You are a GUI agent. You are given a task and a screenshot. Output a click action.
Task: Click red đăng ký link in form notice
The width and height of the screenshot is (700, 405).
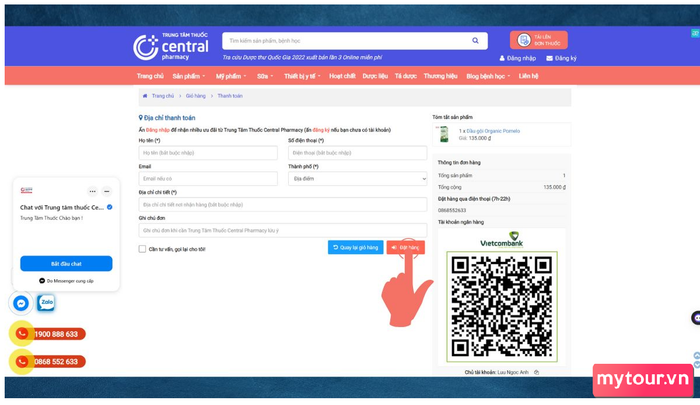pyautogui.click(x=321, y=130)
